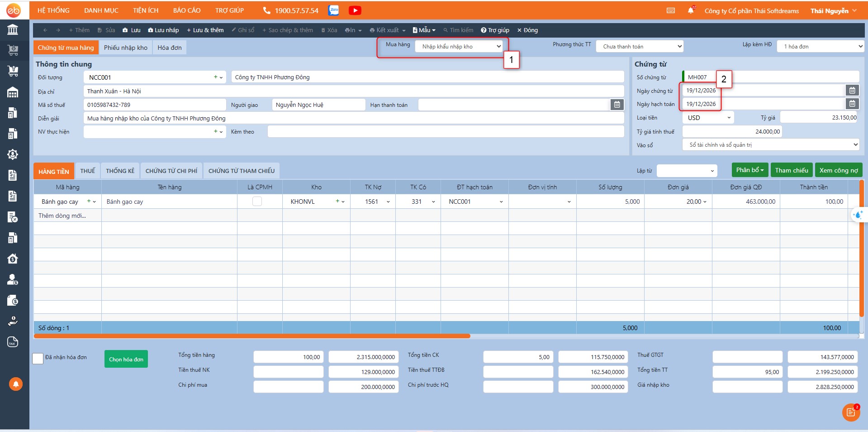
Task: Expand the Loại tiền USD dropdown
Action: (x=708, y=118)
